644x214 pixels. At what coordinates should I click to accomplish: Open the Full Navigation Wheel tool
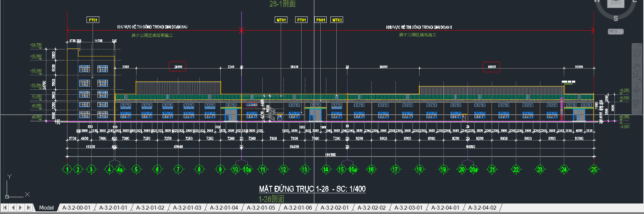637,53
